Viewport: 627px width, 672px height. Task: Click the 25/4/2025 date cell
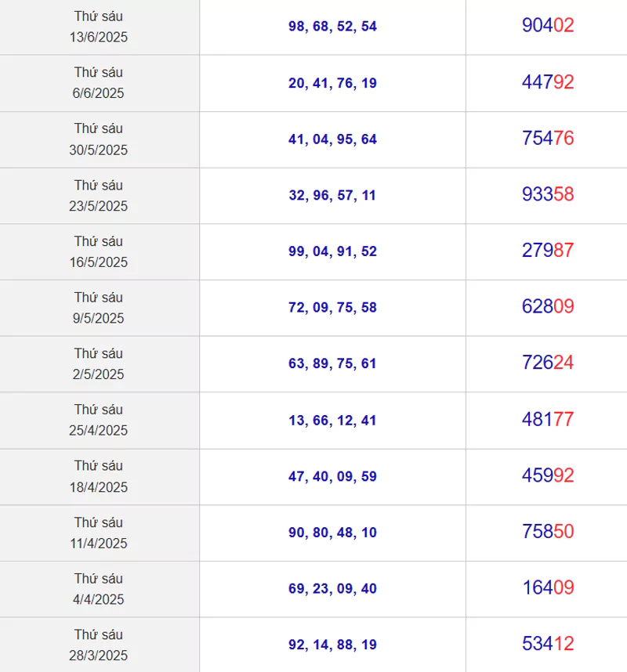99,420
